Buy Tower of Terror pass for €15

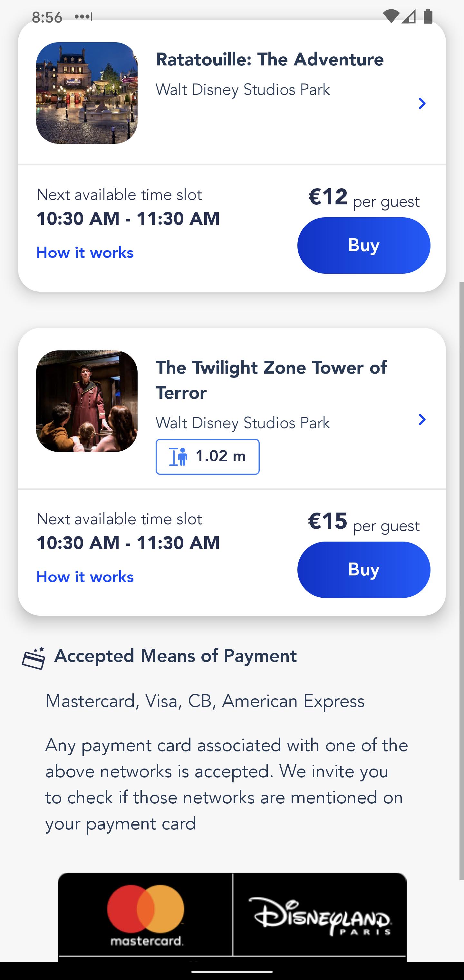pos(363,570)
